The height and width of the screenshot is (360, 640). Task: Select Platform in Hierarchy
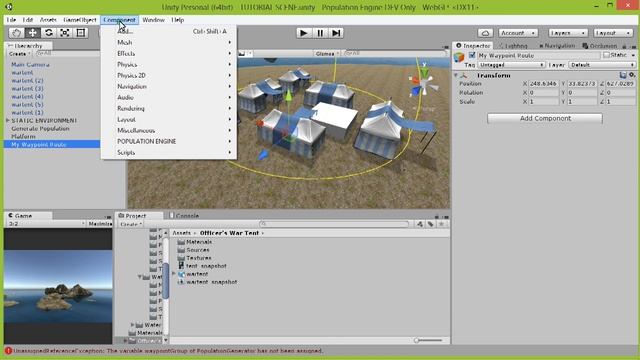click(x=23, y=136)
